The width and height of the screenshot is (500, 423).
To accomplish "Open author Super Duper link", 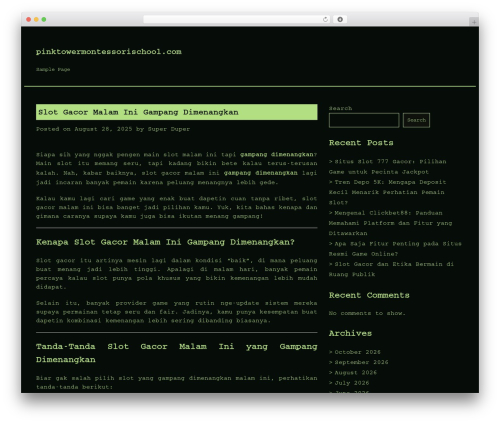I will 169,129.
